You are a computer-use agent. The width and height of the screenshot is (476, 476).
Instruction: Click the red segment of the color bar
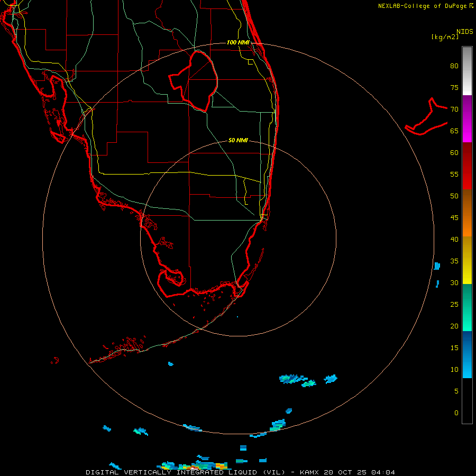click(x=467, y=166)
